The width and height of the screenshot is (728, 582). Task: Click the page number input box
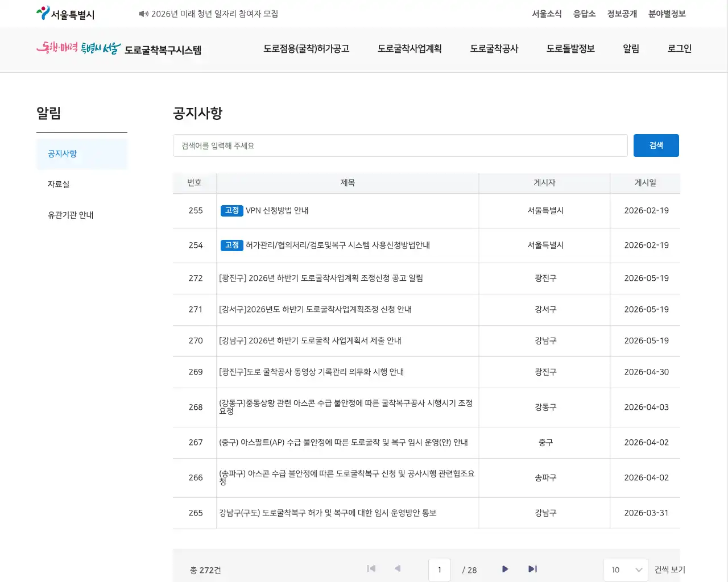(x=440, y=570)
